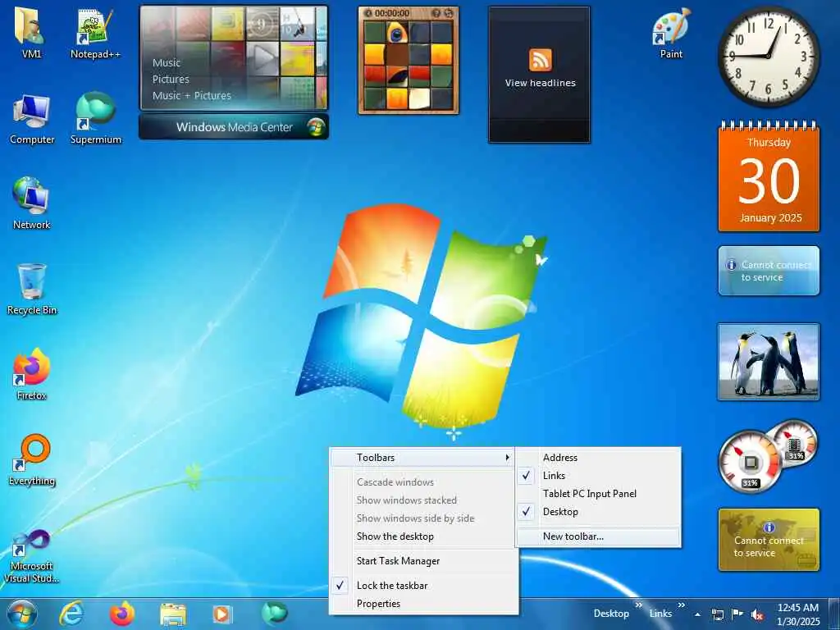The image size is (840, 630).
Task: Click the bird eye puzzle tile
Action: pos(397,32)
